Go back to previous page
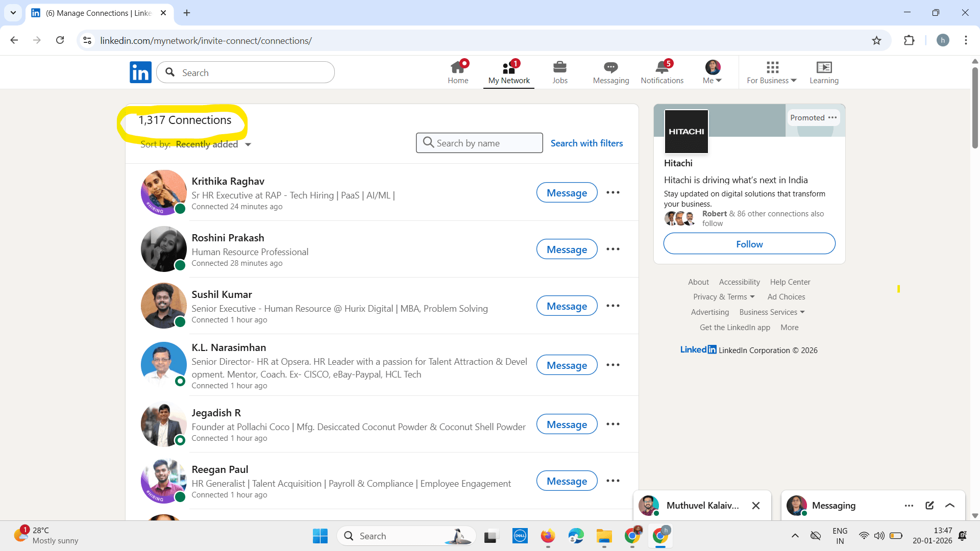The image size is (980, 551). tap(14, 40)
